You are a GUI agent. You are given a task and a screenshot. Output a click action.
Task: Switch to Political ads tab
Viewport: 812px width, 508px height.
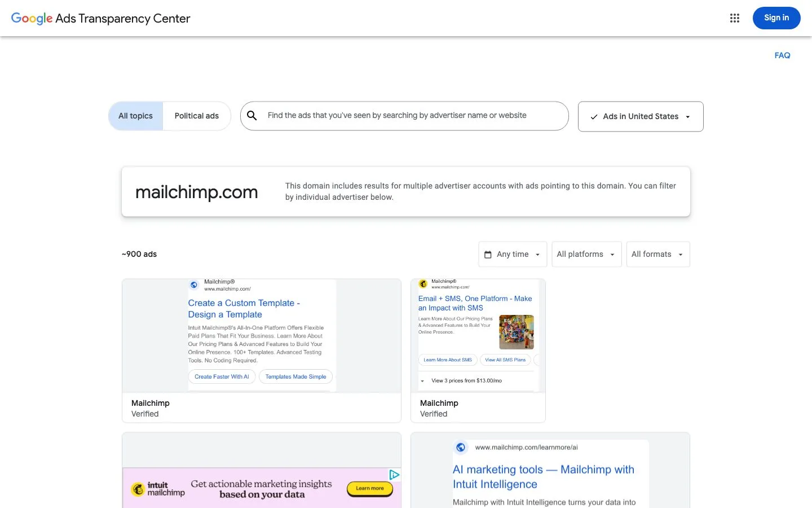197,116
